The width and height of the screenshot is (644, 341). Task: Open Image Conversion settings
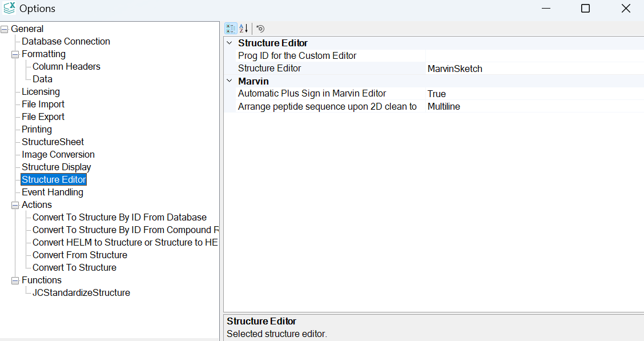[x=58, y=154]
